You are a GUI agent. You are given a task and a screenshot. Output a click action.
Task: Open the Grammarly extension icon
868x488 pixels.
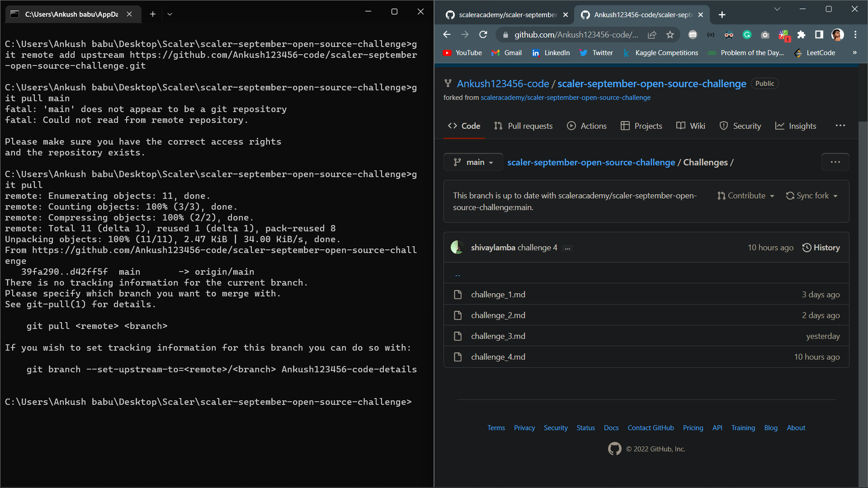pyautogui.click(x=747, y=35)
